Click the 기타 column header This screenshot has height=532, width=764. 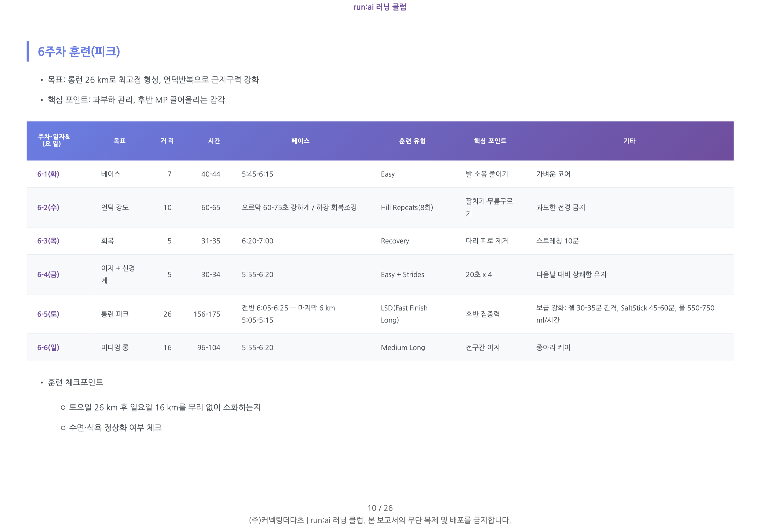630,141
